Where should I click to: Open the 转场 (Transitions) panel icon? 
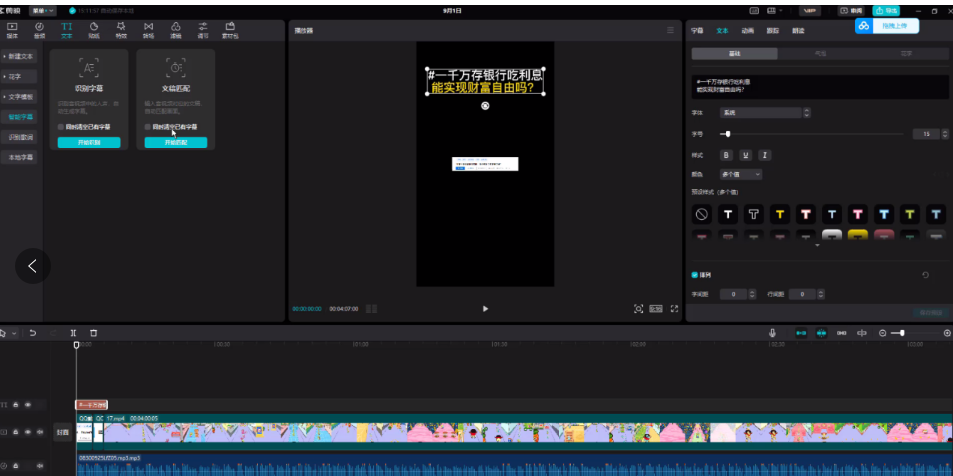point(148,29)
